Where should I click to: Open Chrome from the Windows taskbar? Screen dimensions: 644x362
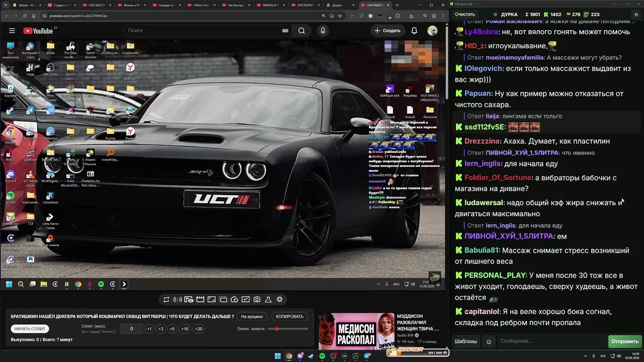tap(289, 356)
